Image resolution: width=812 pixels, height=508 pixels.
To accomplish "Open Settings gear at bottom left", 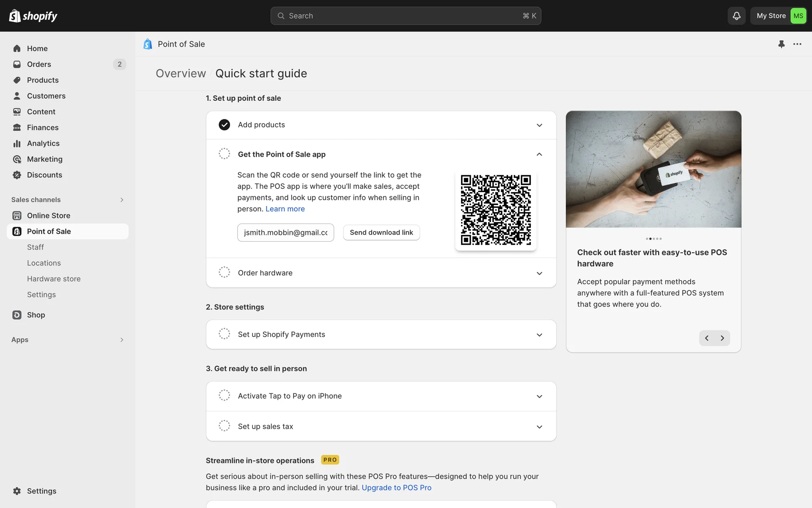I will tap(17, 491).
